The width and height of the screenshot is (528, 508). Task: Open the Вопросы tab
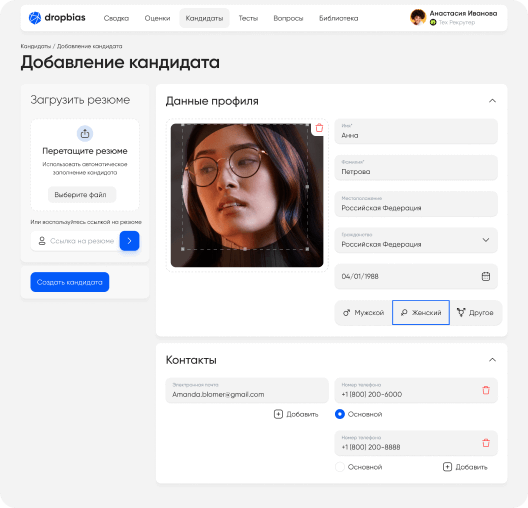click(x=288, y=18)
